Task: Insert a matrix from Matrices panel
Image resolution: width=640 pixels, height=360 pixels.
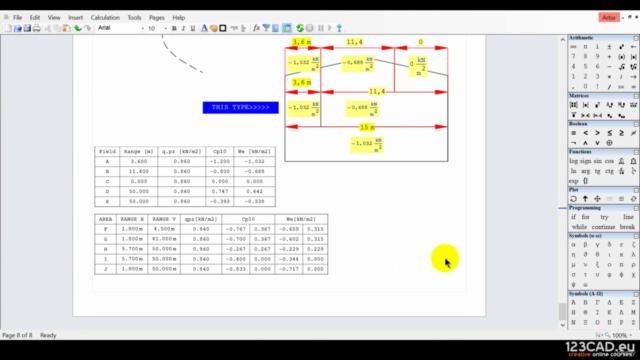Action: click(573, 105)
